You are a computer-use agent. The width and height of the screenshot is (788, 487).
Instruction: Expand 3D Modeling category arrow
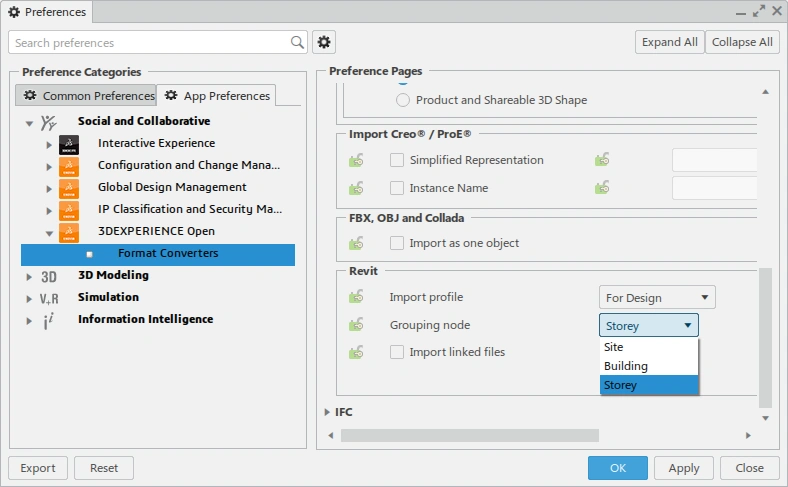pos(29,277)
